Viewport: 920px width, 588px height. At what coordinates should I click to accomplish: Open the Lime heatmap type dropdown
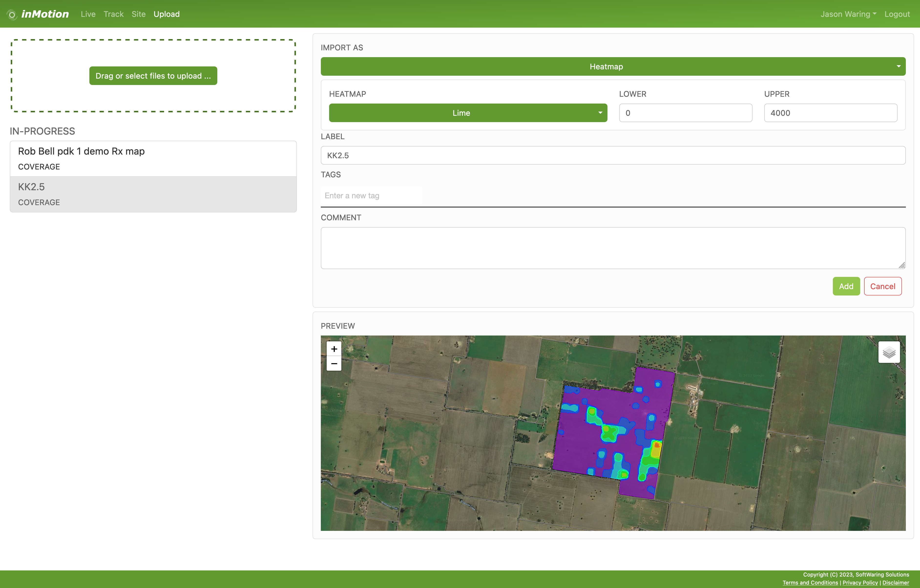pos(468,113)
